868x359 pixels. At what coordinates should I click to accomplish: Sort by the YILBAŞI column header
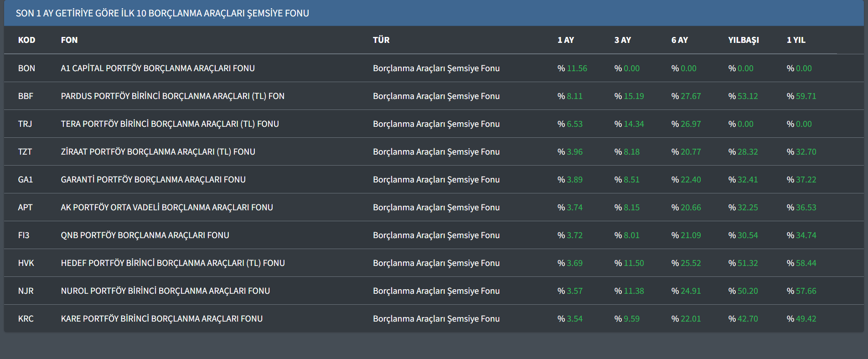[744, 40]
